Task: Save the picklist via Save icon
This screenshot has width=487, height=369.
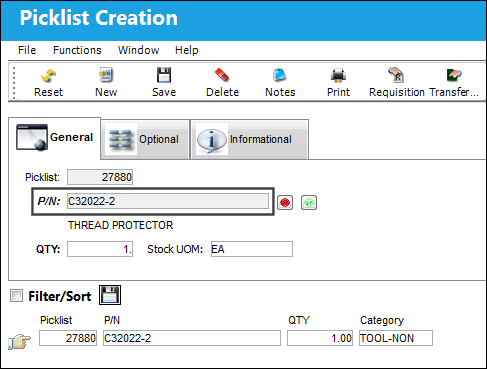Action: coord(164,75)
